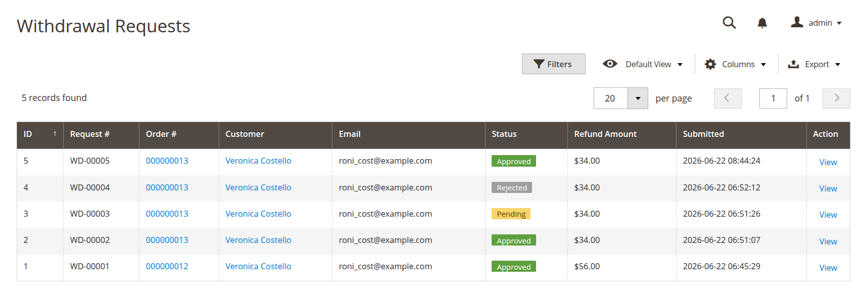Open the Filters panel

coord(553,64)
